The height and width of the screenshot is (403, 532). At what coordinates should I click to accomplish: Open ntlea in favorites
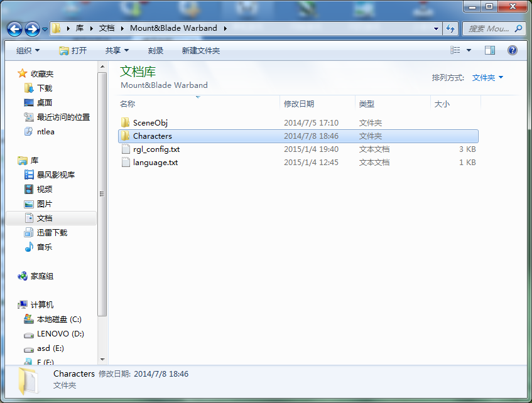45,132
